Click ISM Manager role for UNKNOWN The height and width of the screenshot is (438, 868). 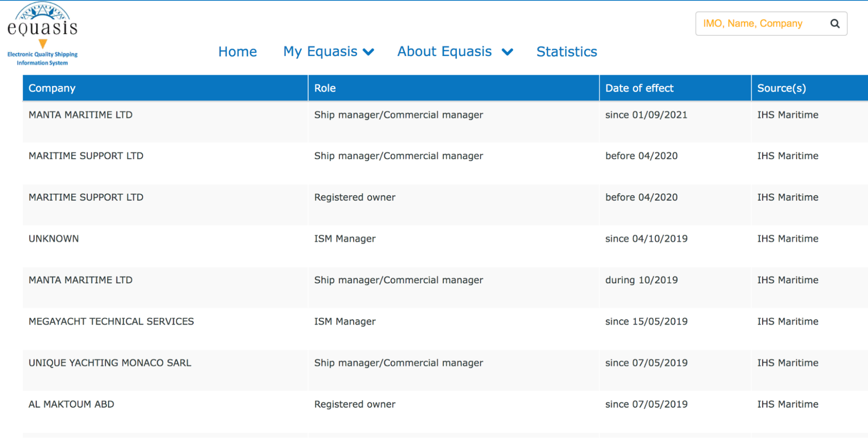[345, 239]
